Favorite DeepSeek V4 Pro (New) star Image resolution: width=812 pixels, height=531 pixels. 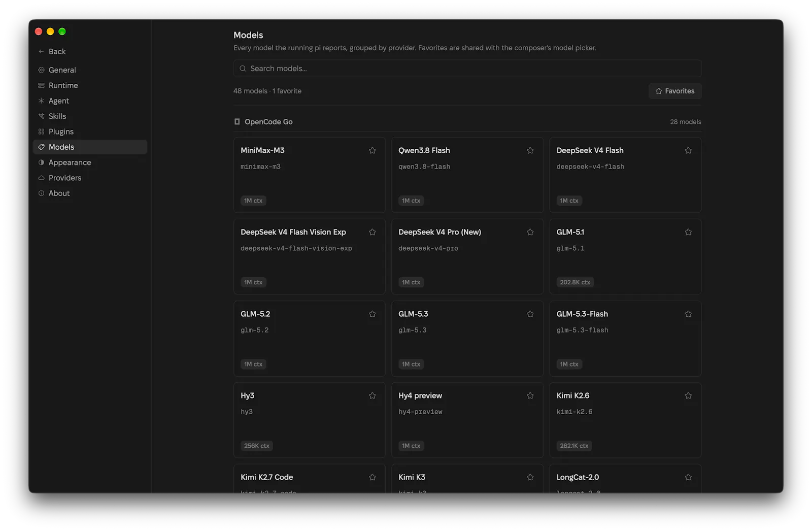530,232
